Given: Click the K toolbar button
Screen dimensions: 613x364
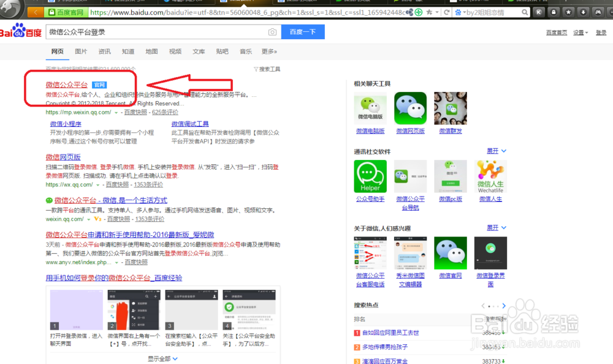Looking at the screenshot, I should click(x=539, y=12).
